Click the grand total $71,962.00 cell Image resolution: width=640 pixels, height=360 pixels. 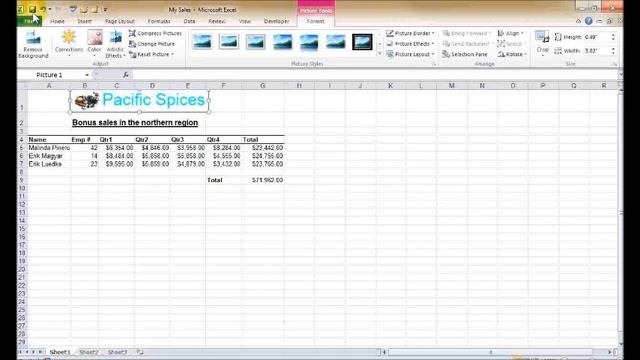coord(263,180)
